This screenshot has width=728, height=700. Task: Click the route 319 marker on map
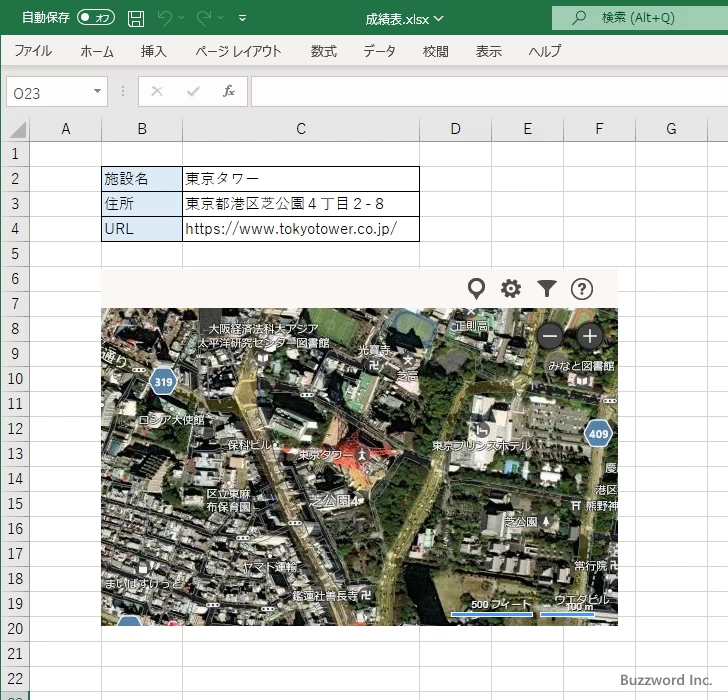(163, 382)
